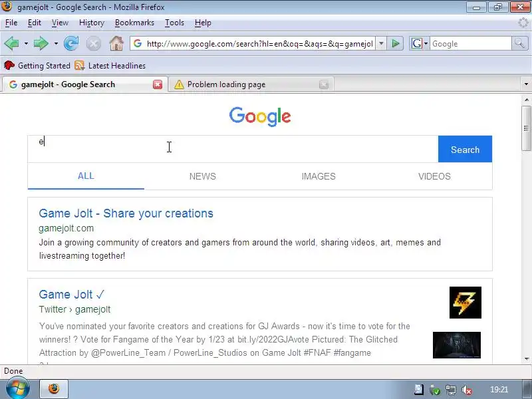Select the gamejolt Google Search tab

click(85, 84)
